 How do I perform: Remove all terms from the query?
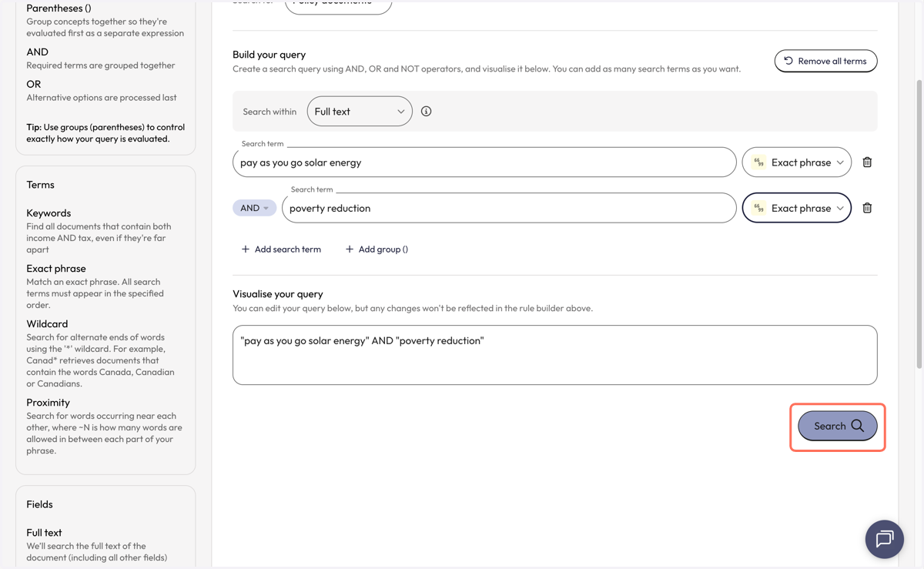825,61
